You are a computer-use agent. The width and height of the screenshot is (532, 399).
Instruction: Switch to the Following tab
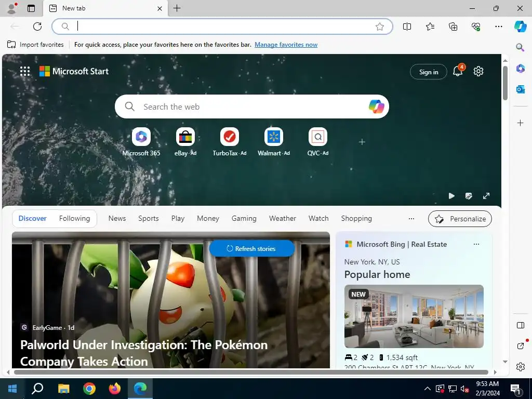click(x=74, y=219)
